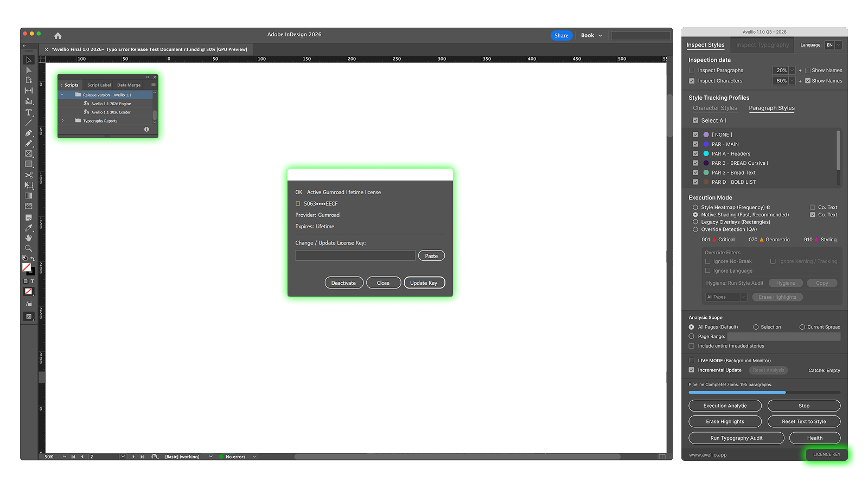Toggle the Inspect Characters checkbox
The width and height of the screenshot is (868, 488).
692,81
